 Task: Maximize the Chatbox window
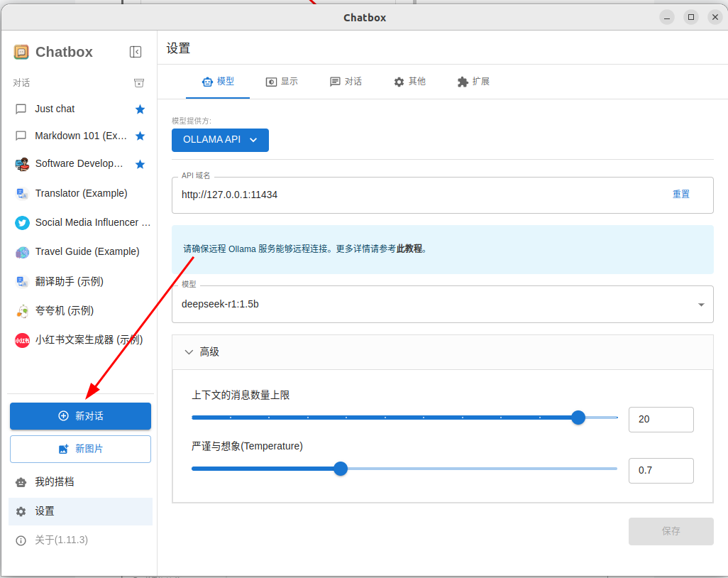(x=691, y=17)
